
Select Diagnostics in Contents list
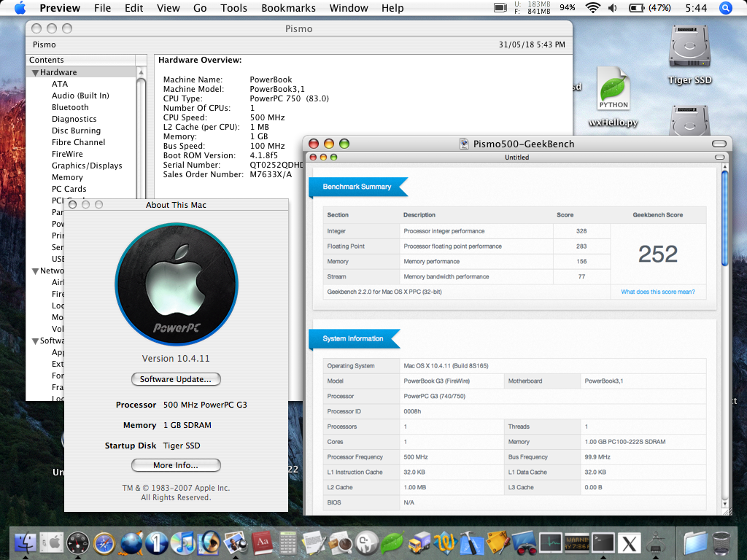point(74,119)
